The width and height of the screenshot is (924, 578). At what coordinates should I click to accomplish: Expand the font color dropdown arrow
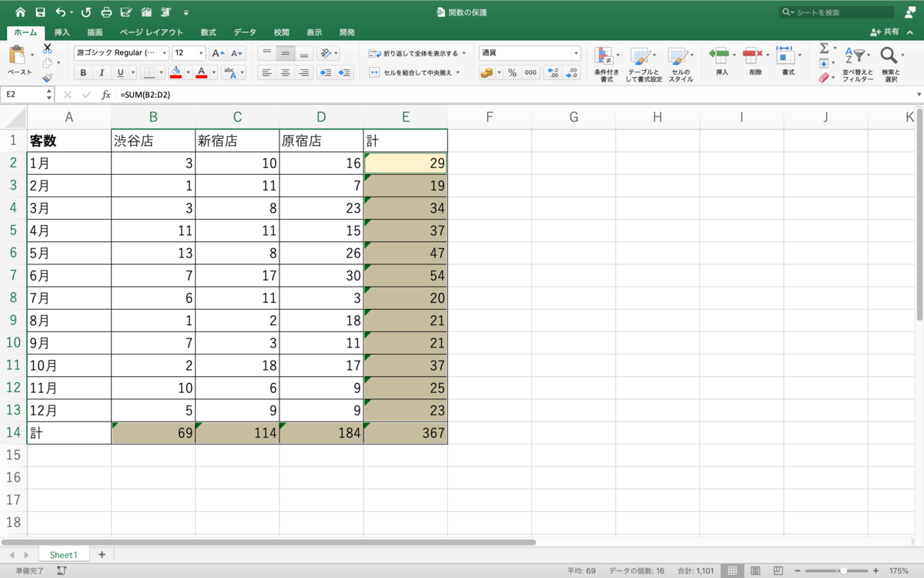(214, 72)
